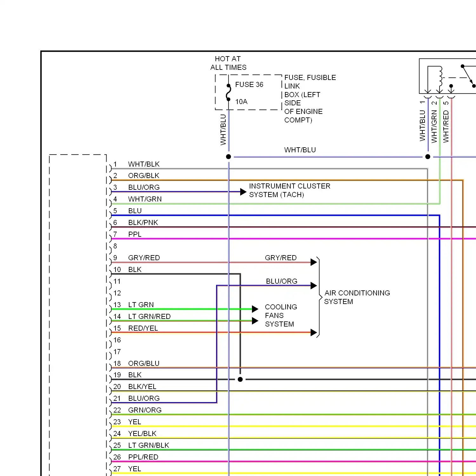
Task: Click the vertical WHT/BLU label below the fuse
Action: (223, 130)
